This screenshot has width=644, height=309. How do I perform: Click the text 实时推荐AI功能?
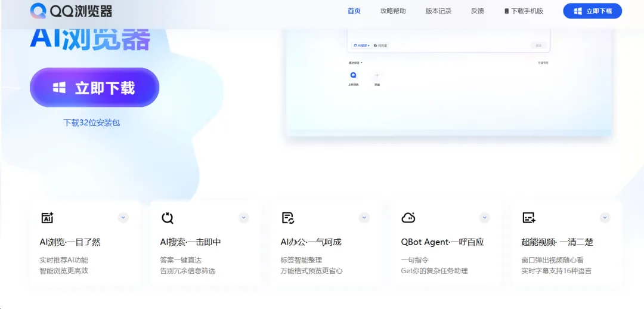[x=64, y=260]
